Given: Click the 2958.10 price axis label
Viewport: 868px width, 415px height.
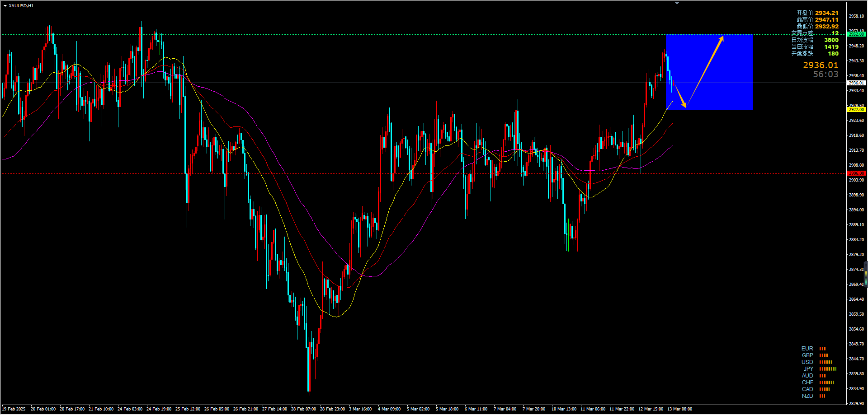Looking at the screenshot, I should (856, 16).
